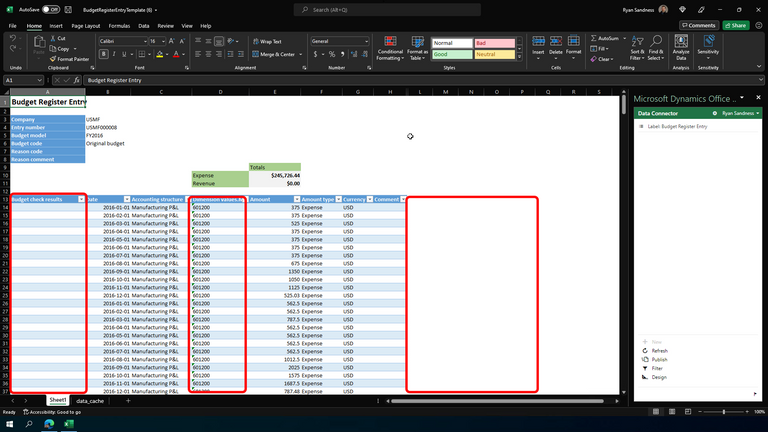Screen dimensions: 768x432
Task: Open the Amount type filter dropdown
Action: point(338,199)
